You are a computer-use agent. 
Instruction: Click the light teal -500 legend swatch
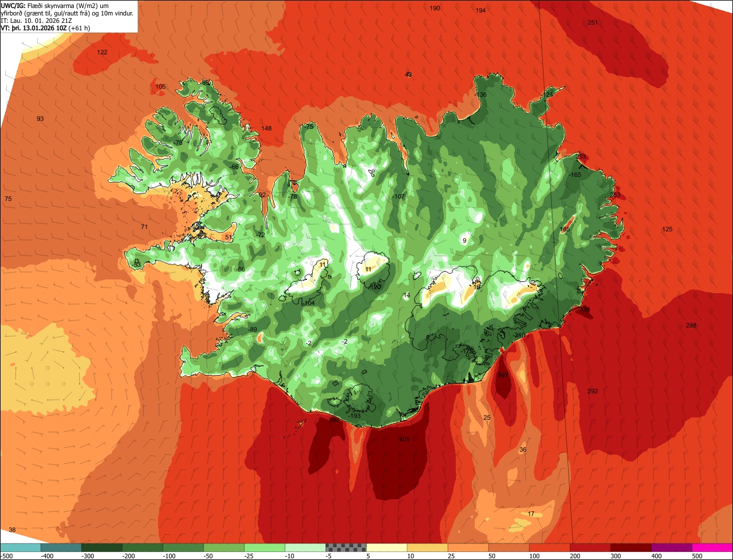(x=21, y=547)
